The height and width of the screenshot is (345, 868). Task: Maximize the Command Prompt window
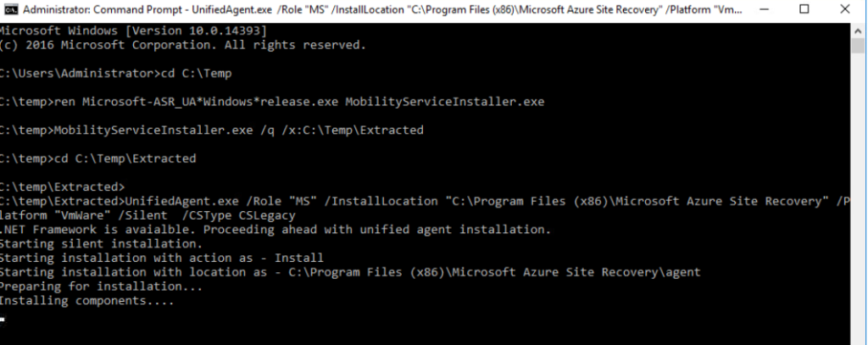(804, 9)
